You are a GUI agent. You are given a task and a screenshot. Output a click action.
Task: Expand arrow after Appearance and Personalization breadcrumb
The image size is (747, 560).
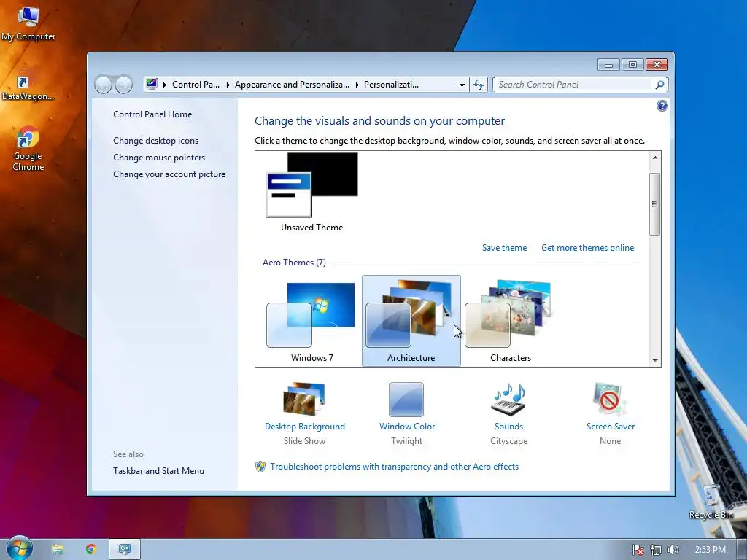click(x=357, y=85)
